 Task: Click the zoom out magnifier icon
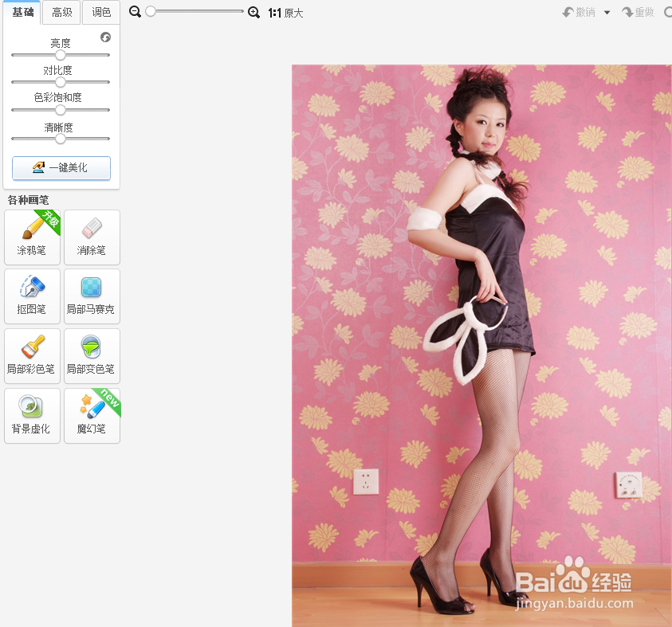135,12
